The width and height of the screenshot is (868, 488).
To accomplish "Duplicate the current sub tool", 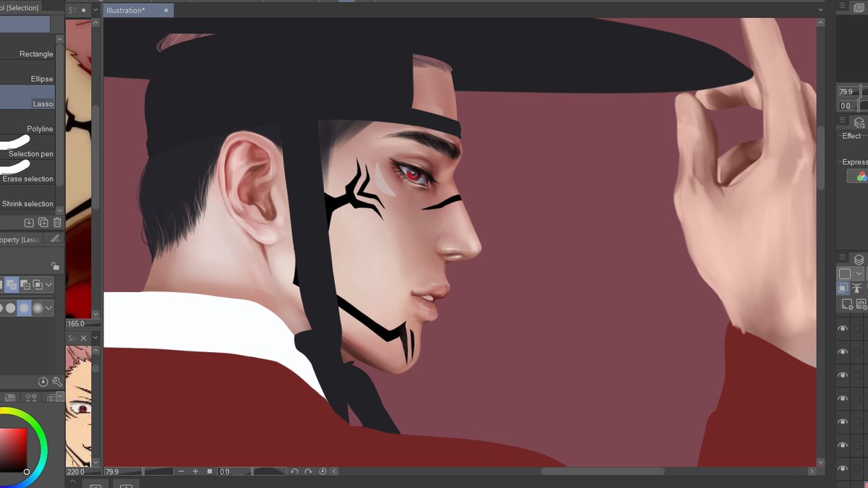I will tap(43, 223).
